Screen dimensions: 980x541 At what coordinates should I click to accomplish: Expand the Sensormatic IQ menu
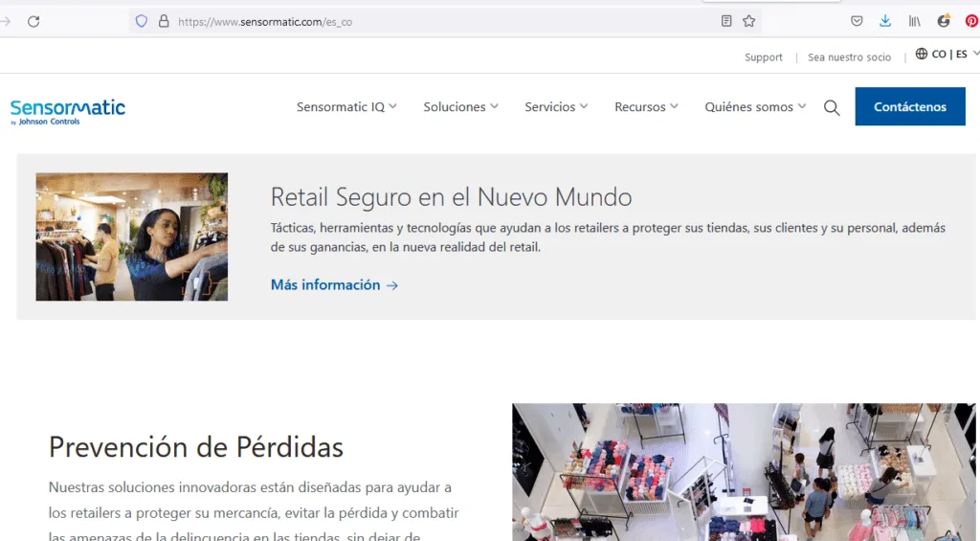346,107
